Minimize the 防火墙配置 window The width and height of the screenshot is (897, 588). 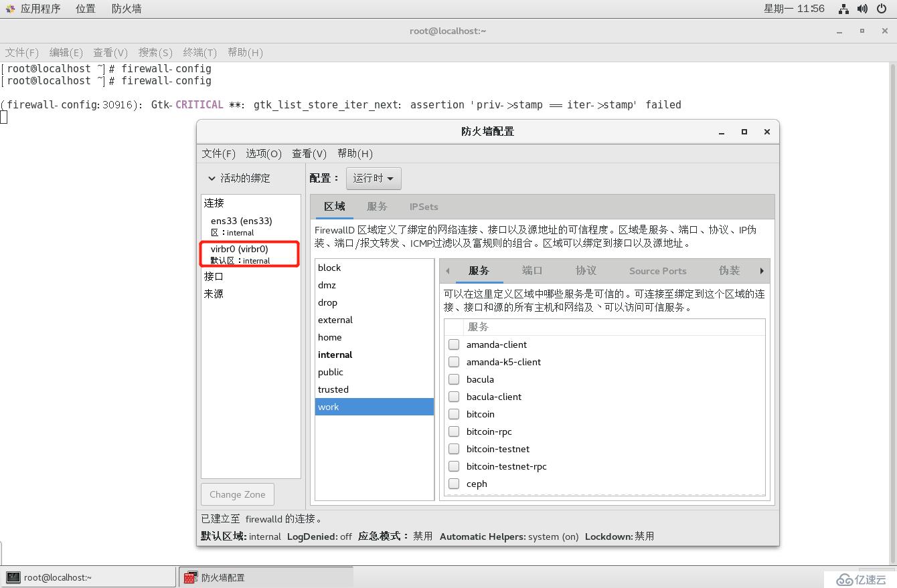coord(722,132)
